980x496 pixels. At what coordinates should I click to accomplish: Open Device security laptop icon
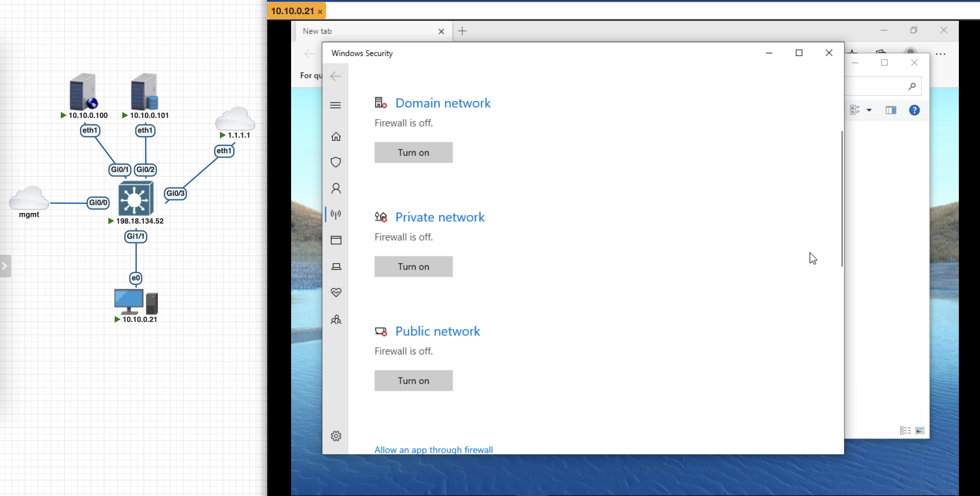pos(336,266)
